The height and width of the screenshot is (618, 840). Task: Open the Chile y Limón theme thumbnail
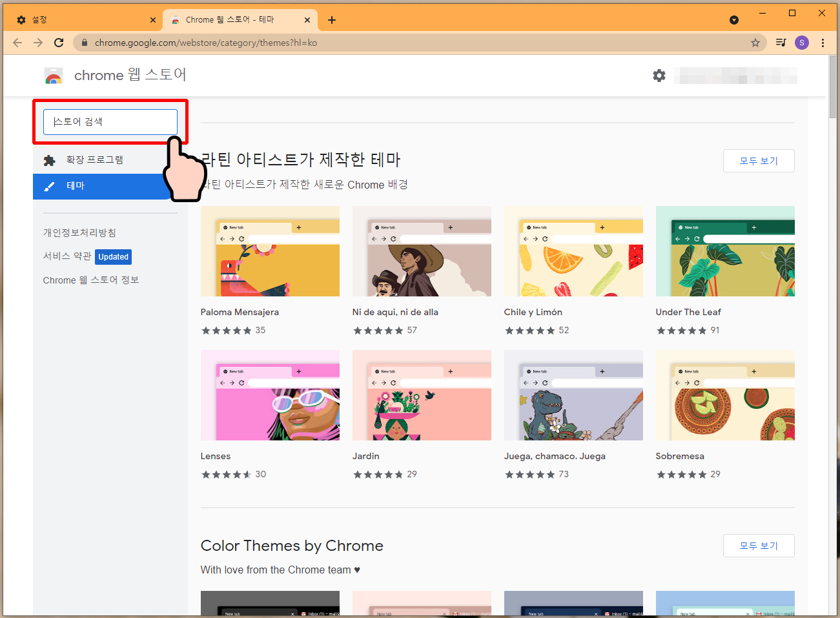573,251
